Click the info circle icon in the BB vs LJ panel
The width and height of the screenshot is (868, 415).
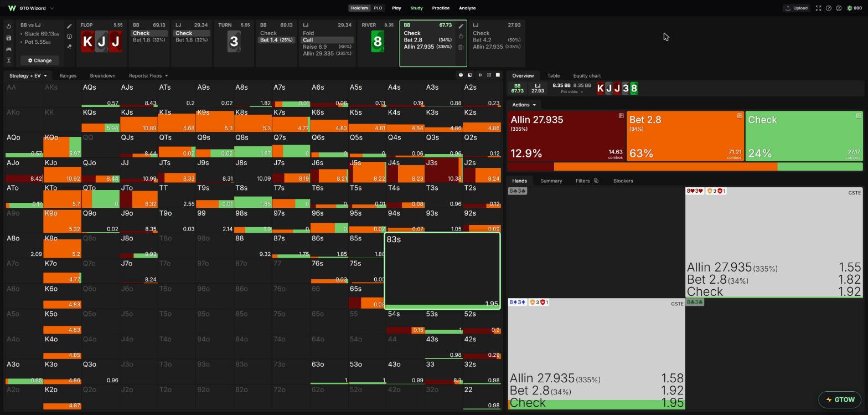point(69,37)
